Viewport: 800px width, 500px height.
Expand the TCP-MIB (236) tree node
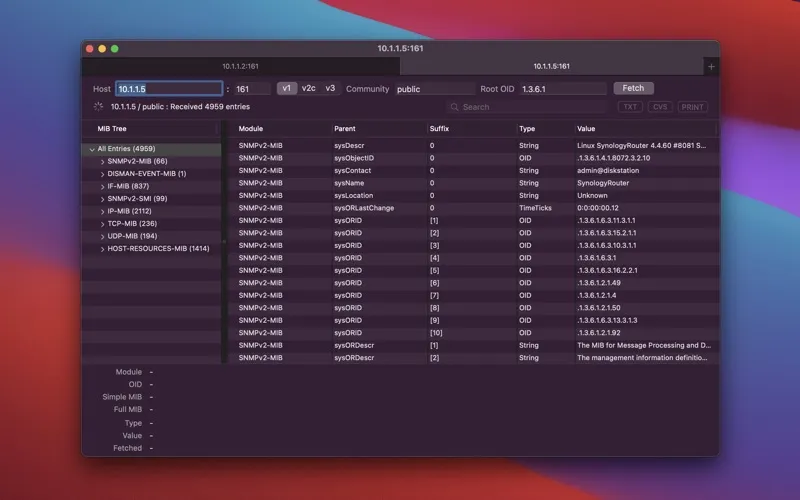pyautogui.click(x=103, y=224)
